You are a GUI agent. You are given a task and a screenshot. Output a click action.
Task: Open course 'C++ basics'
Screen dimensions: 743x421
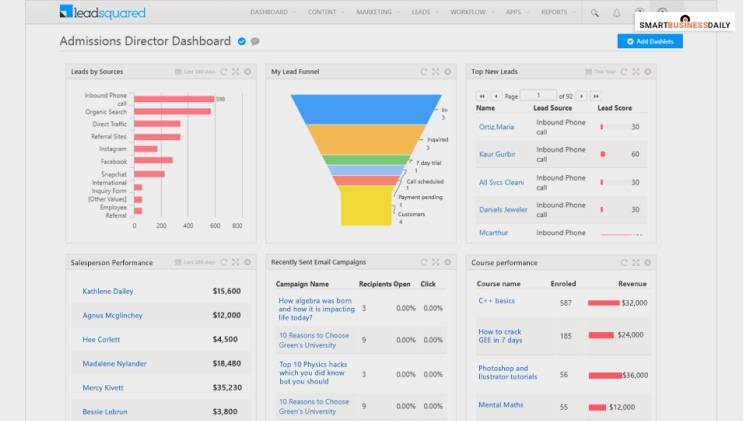(496, 301)
